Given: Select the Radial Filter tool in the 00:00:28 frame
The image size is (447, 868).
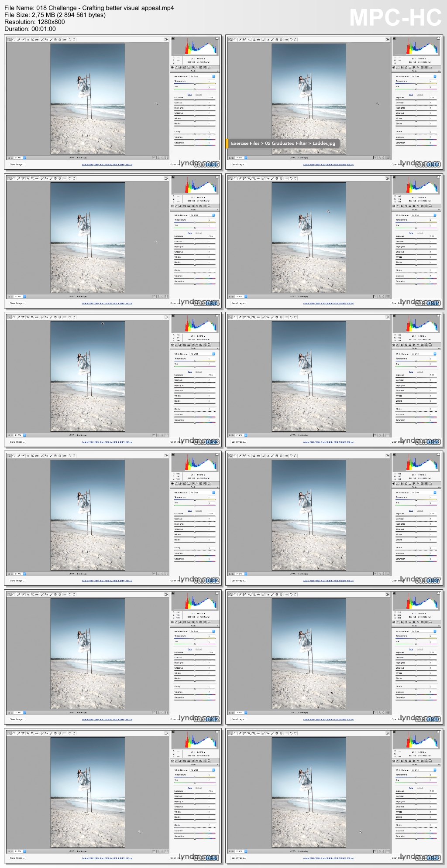Looking at the screenshot, I should pyautogui.click(x=281, y=317).
